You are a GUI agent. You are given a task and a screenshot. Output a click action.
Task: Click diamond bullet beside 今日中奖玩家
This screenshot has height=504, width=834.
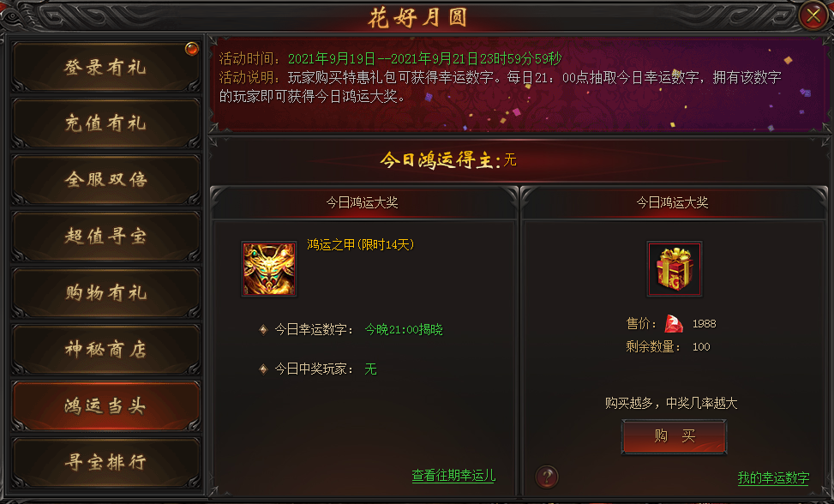263,369
